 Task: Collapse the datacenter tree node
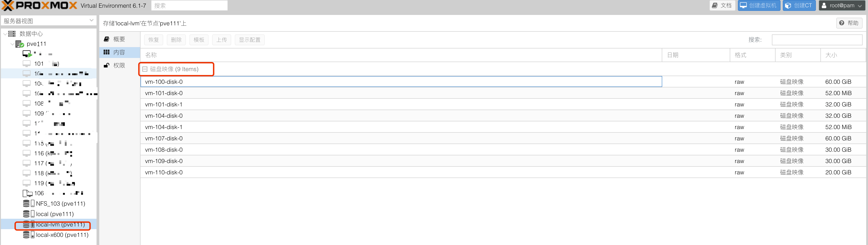5,34
